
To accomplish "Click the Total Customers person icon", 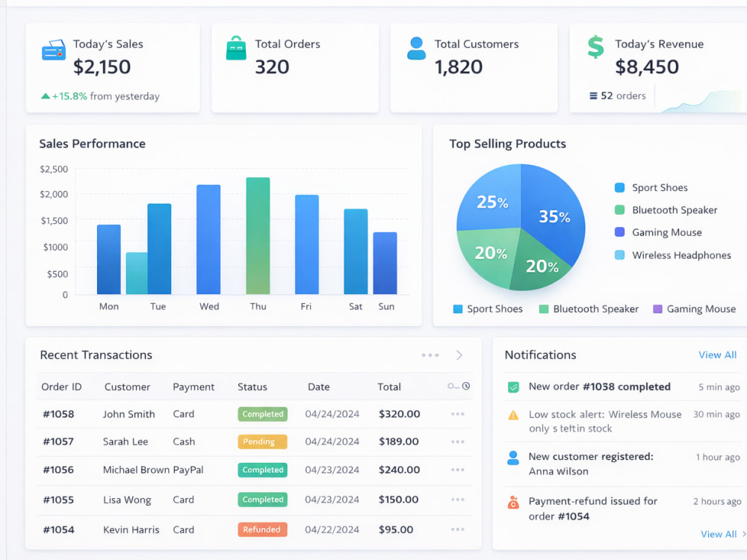I will point(416,49).
